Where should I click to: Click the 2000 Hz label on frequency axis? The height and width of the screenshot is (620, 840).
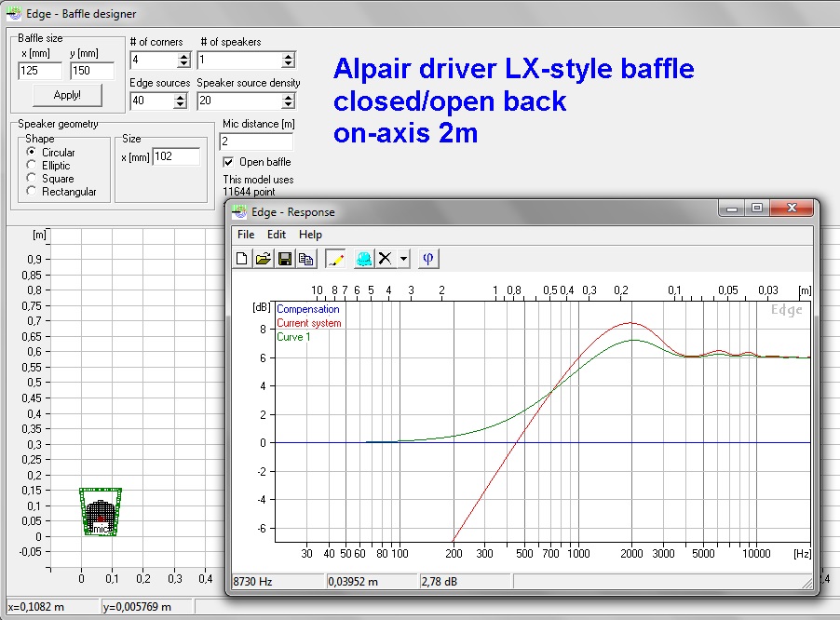[x=631, y=554]
